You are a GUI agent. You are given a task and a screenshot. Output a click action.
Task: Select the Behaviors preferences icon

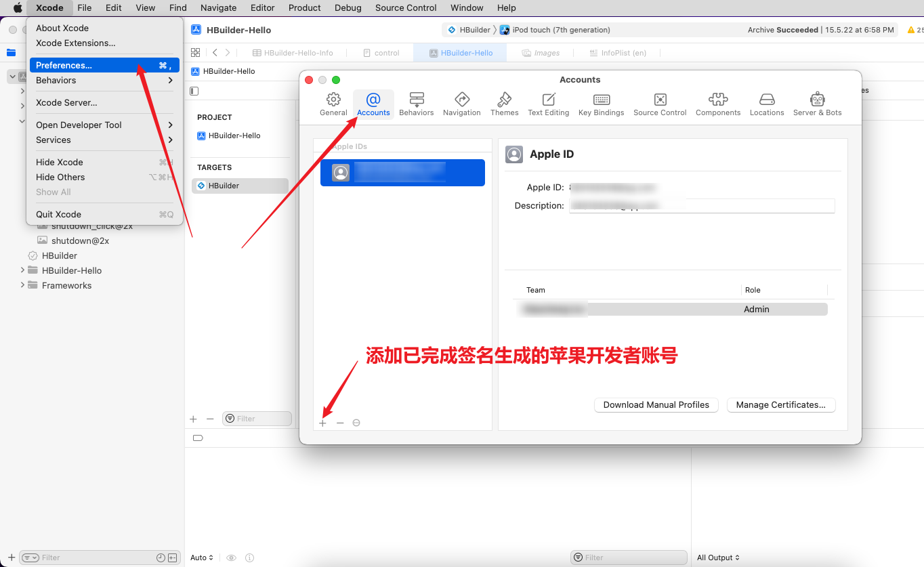416,104
